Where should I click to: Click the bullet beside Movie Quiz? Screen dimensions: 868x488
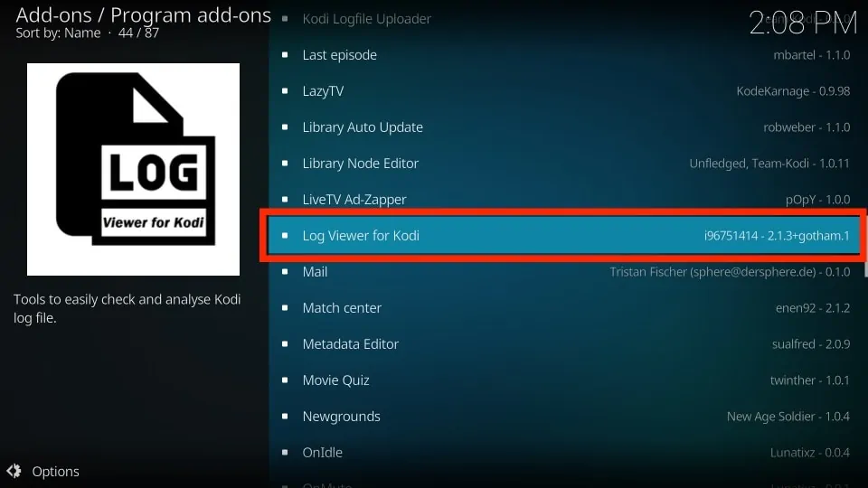coord(285,380)
